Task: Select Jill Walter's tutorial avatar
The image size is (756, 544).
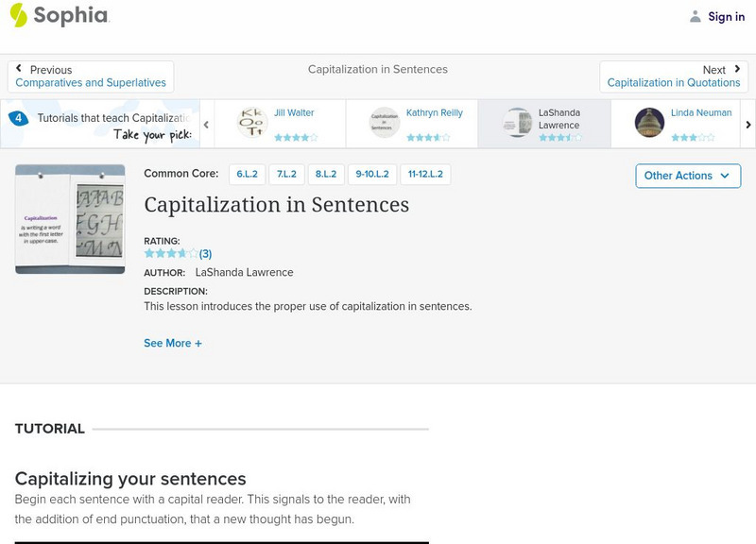Action: pyautogui.click(x=252, y=123)
